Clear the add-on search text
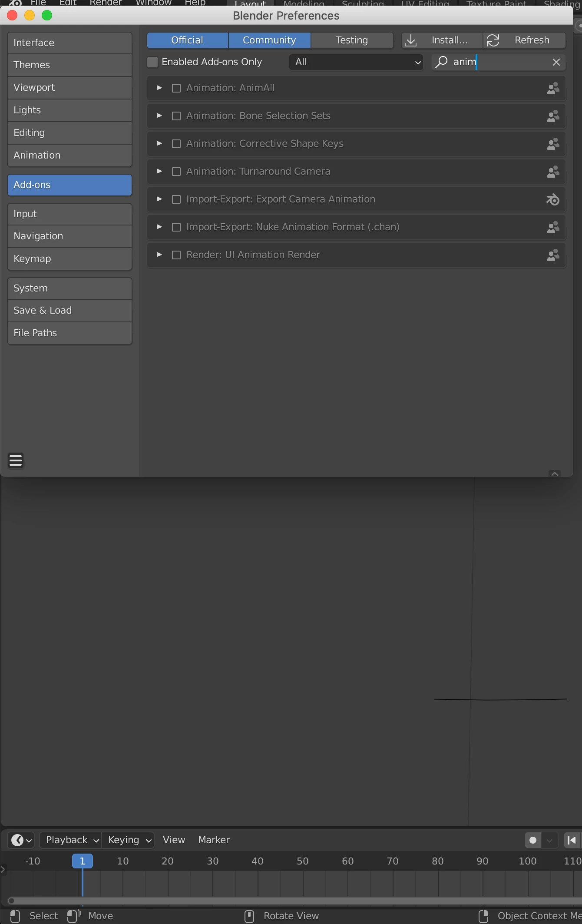 click(x=556, y=62)
